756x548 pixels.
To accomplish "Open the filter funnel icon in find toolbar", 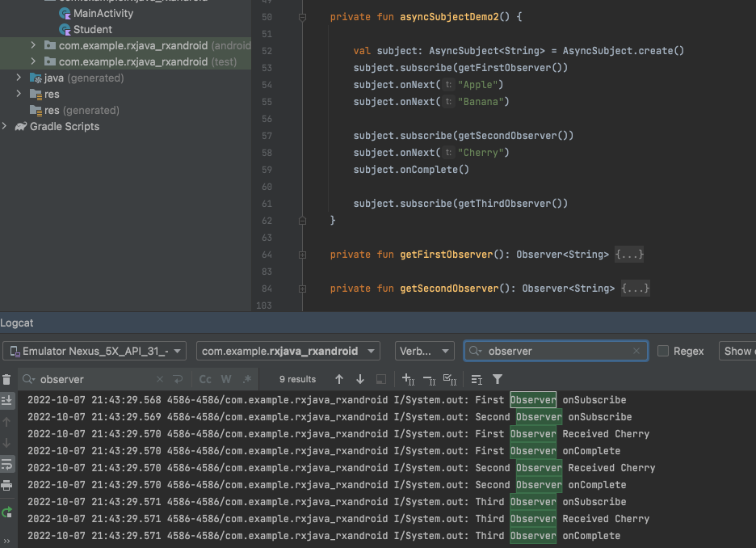I will 497,378.
